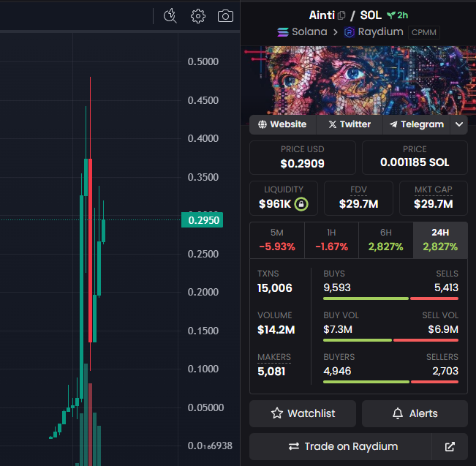Open the token Telegram link
476x466 pixels.
tap(417, 124)
